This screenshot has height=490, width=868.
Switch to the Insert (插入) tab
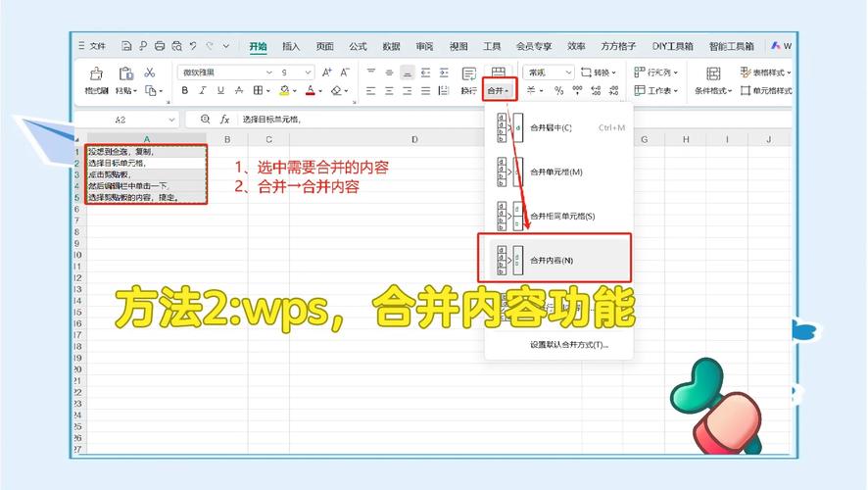pos(291,46)
